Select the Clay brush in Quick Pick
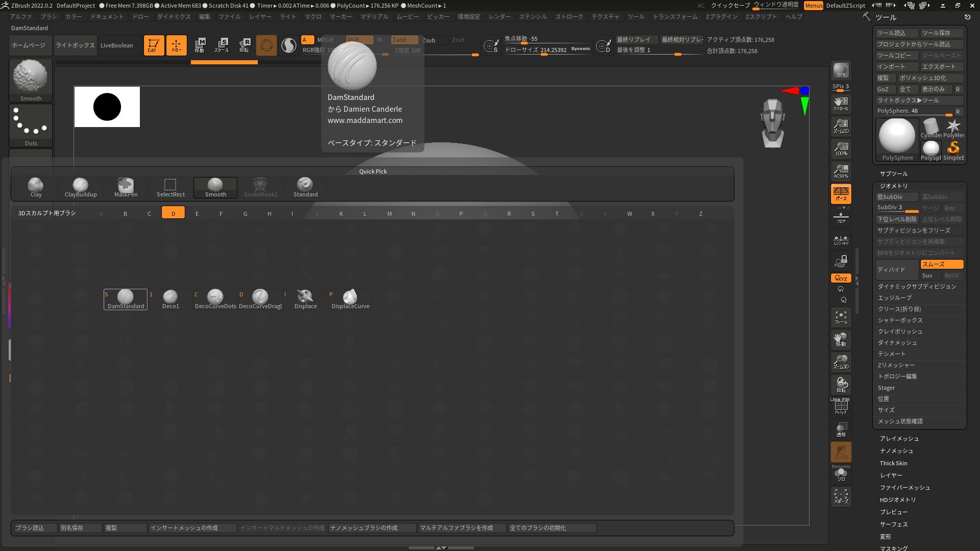Image resolution: width=980 pixels, height=551 pixels. click(x=36, y=188)
